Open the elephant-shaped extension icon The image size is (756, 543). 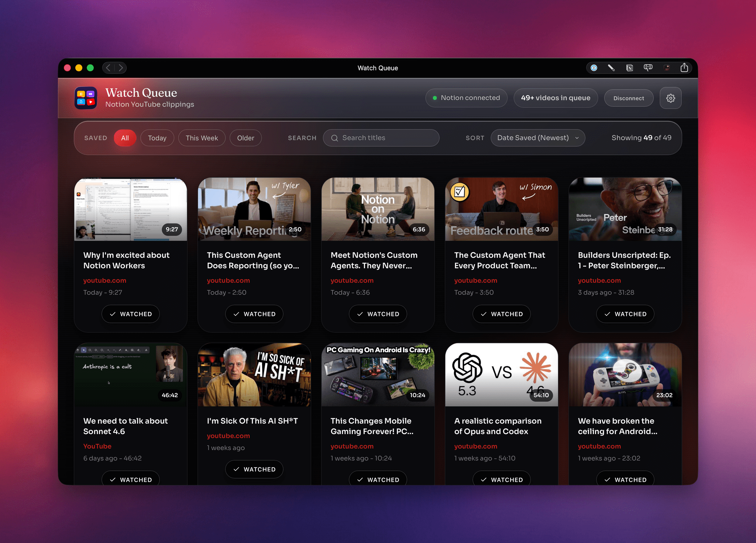pyautogui.click(x=648, y=68)
